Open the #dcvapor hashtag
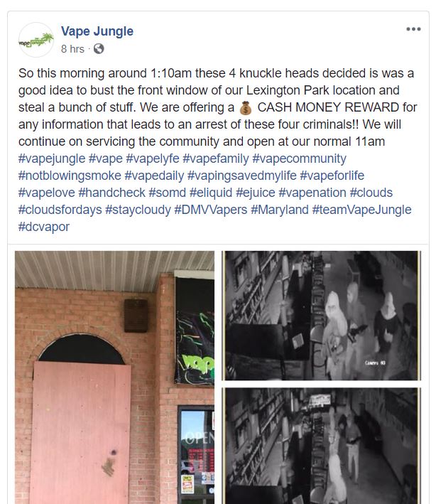This screenshot has width=436, height=504. (x=43, y=227)
